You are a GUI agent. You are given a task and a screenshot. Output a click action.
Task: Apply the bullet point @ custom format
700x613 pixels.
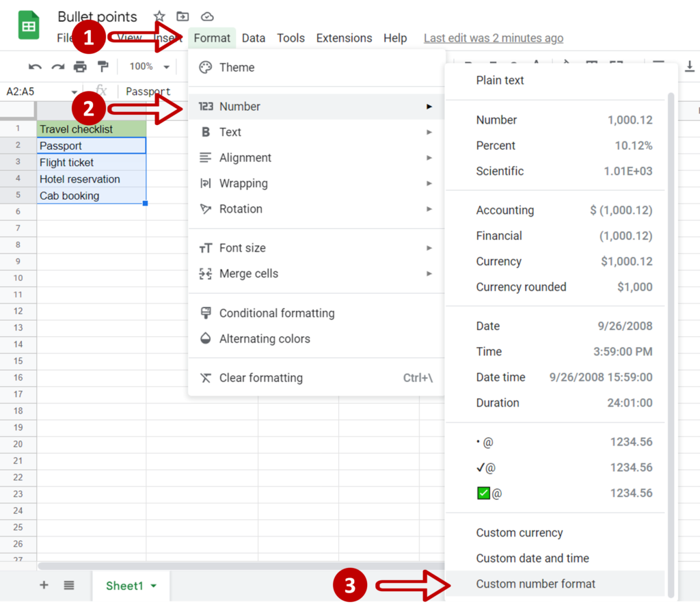pyautogui.click(x=555, y=442)
